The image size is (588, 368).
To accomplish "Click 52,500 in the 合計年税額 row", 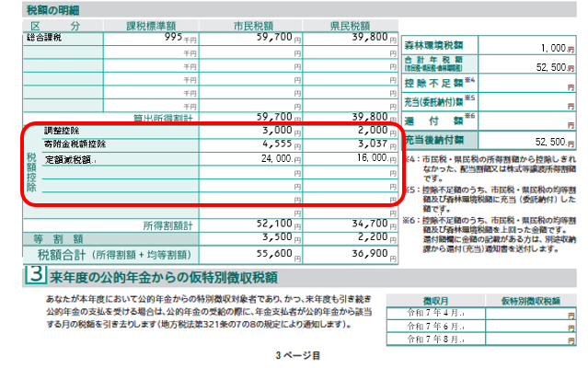I will [x=550, y=67].
